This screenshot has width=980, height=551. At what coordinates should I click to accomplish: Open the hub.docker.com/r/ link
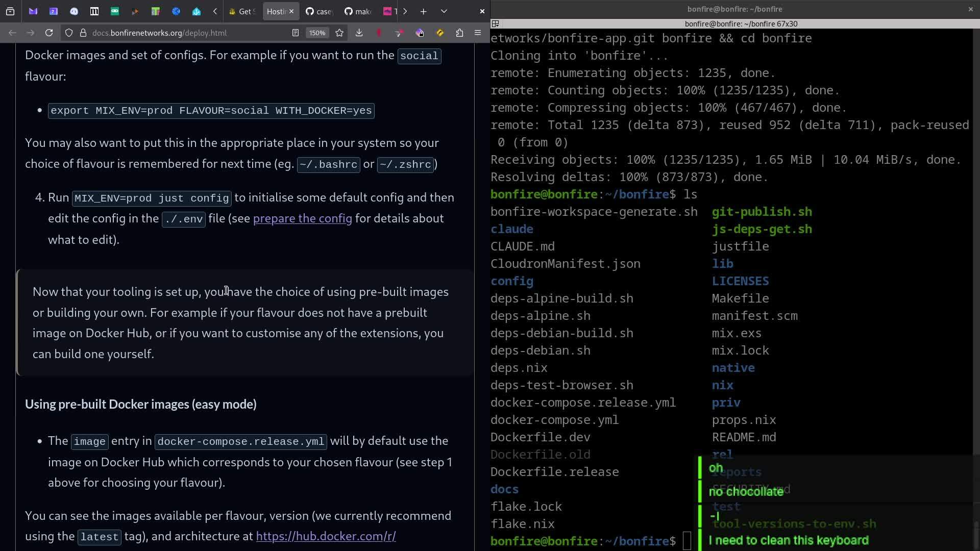pos(326,536)
